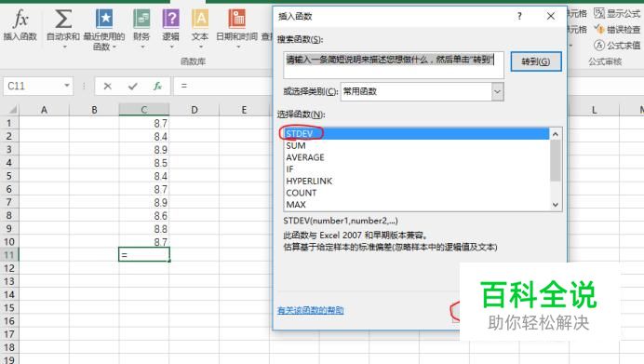644x364 pixels.
Task: Expand the Name Box dropdown arrow
Action: tap(66, 86)
